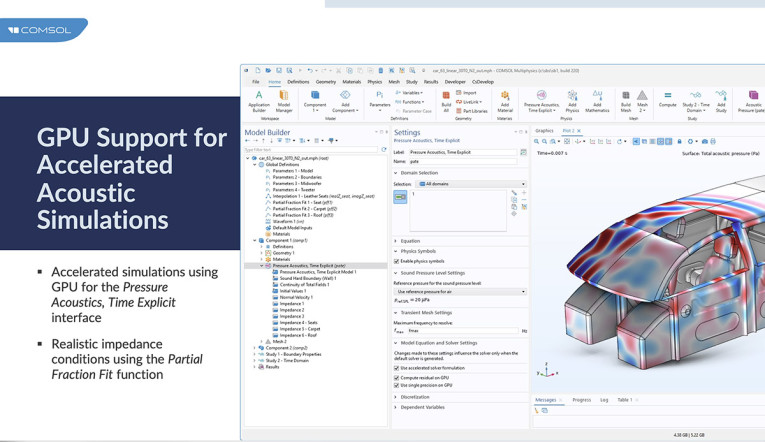Toggle Enable physics symbols checkbox

[x=397, y=261]
